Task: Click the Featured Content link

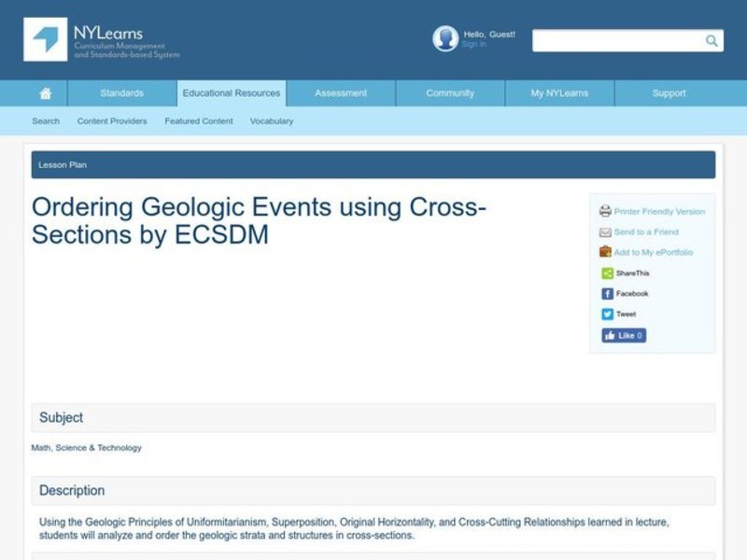Action: 198,120
